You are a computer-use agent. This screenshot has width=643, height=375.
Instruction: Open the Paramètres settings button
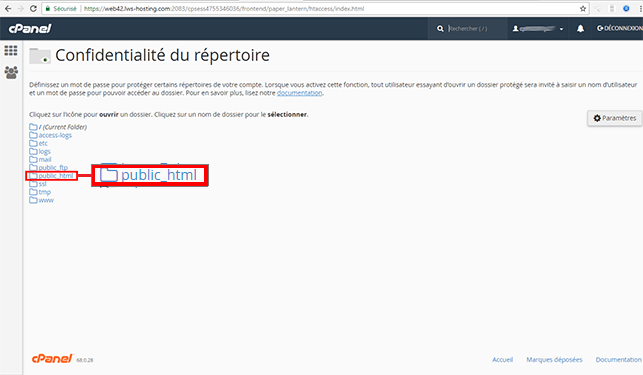click(614, 118)
